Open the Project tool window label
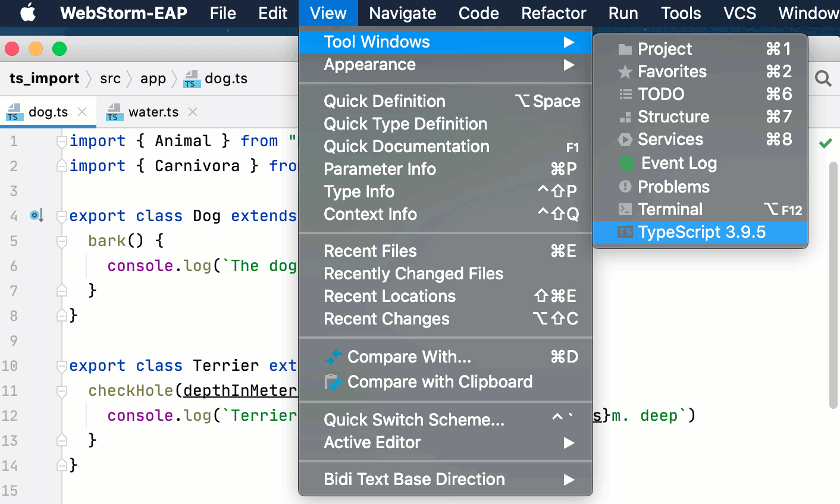The width and height of the screenshot is (840, 504). click(x=665, y=49)
